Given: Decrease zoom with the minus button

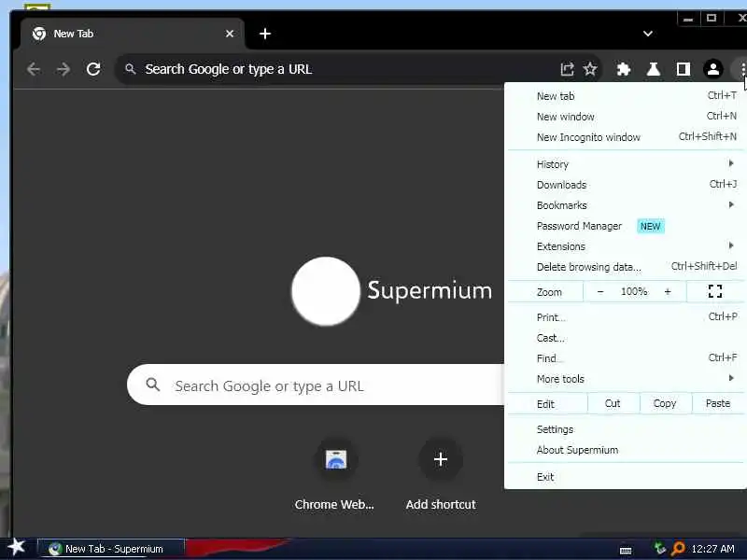Looking at the screenshot, I should [x=600, y=292].
